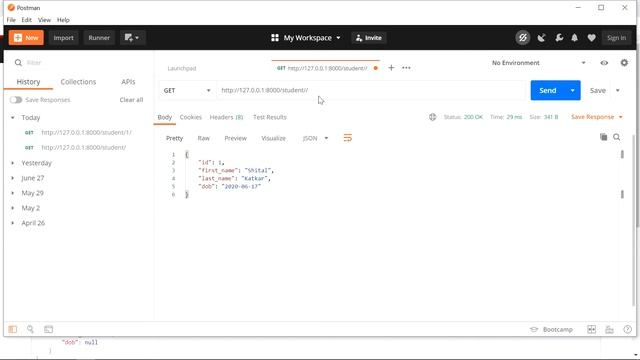Switch response view to Raw
This screenshot has height=360, width=640.
(x=203, y=138)
